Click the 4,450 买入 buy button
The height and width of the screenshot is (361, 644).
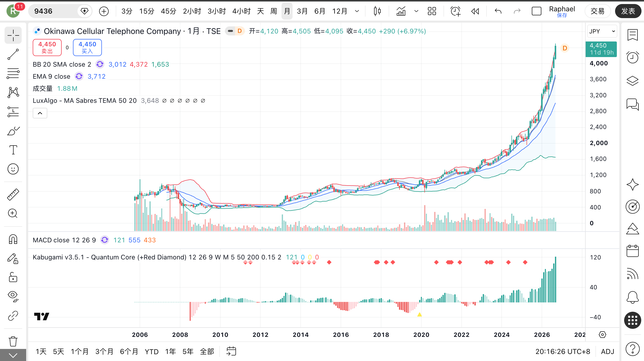click(x=87, y=47)
